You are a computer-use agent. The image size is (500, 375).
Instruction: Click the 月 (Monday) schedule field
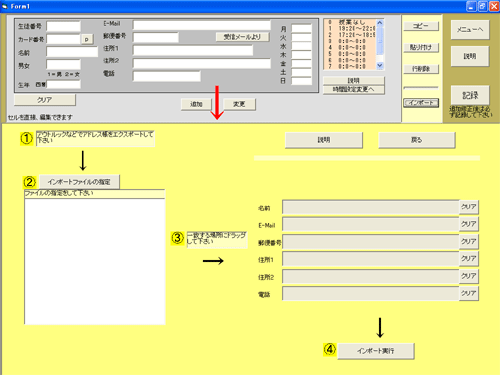[301, 28]
